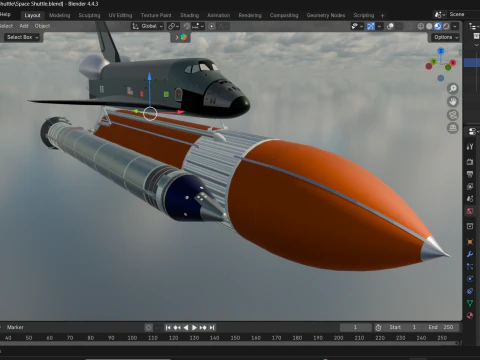Jump to the last frame

(212, 328)
